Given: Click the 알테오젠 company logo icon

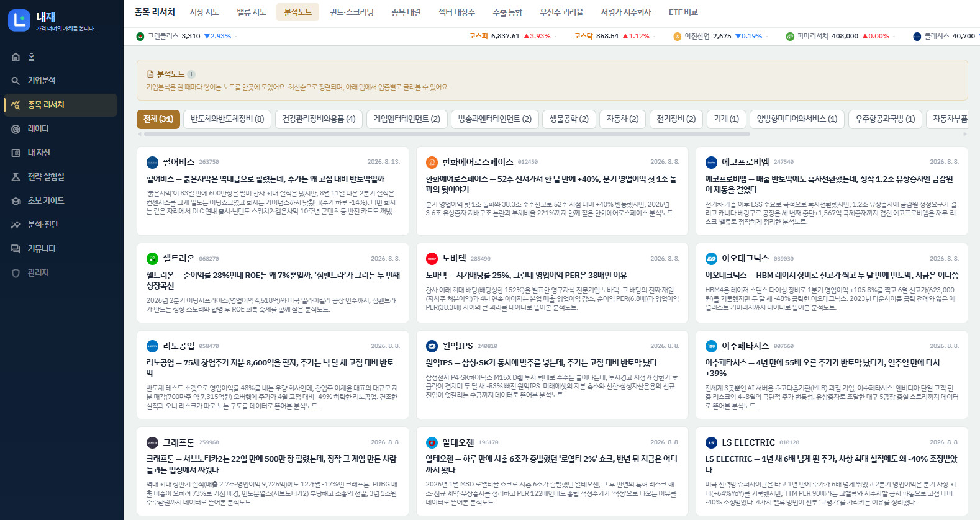Looking at the screenshot, I should (432, 442).
